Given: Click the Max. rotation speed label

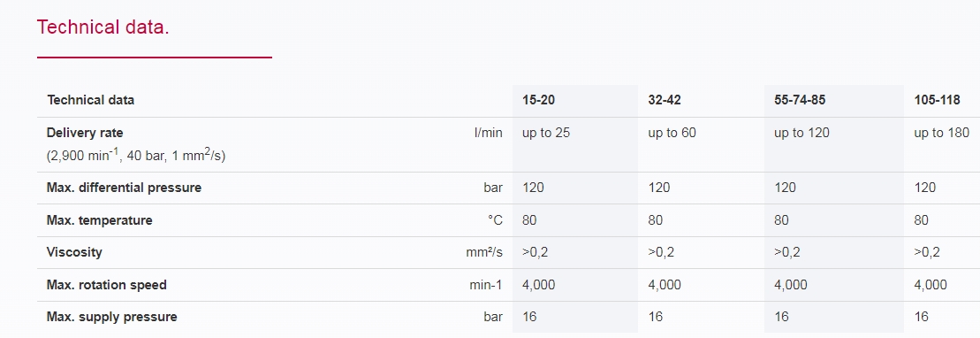Looking at the screenshot, I should click(x=107, y=285).
